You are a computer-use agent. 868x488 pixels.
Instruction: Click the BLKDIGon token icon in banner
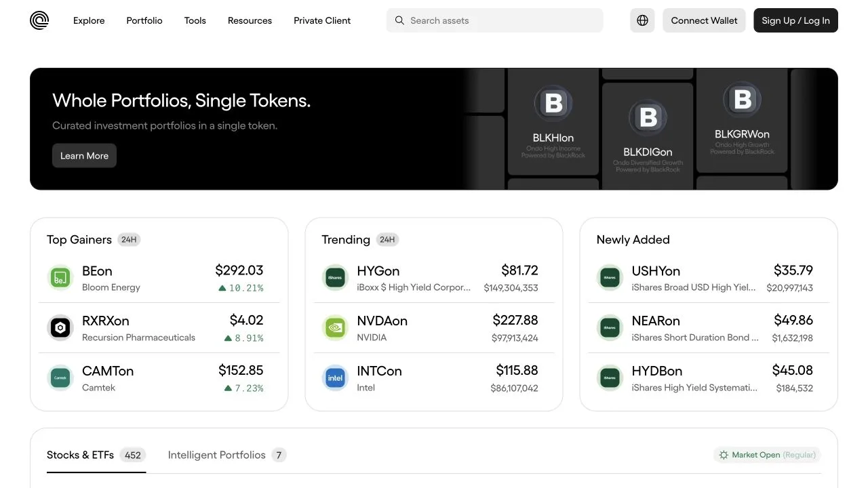[x=648, y=117]
